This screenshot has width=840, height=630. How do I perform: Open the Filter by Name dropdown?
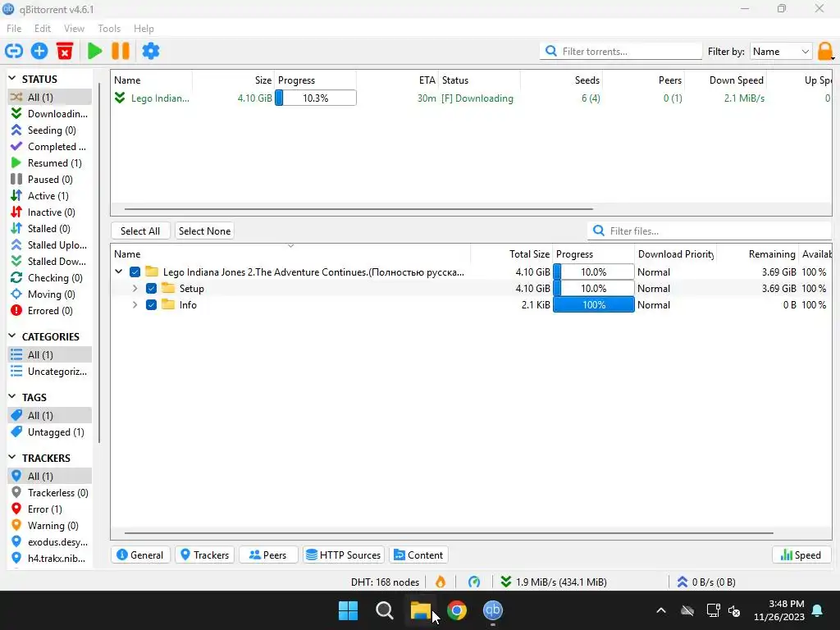[781, 52]
